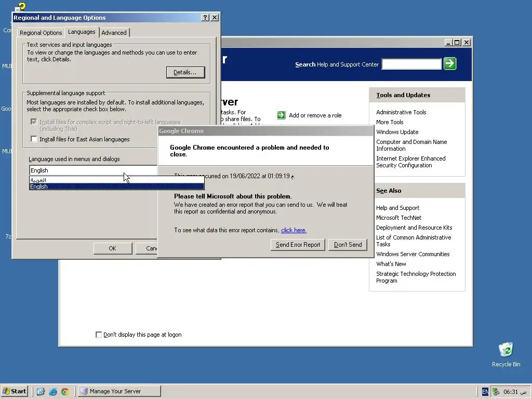This screenshot has width=532, height=399.
Task: Click the network tray icon near clock
Action: [496, 392]
